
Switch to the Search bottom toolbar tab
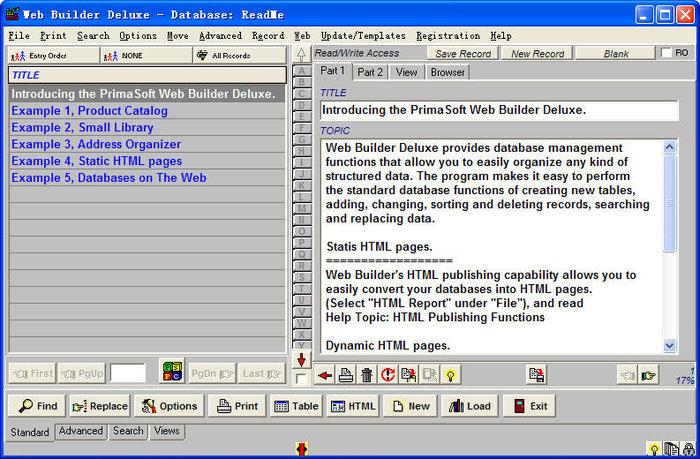[x=128, y=431]
